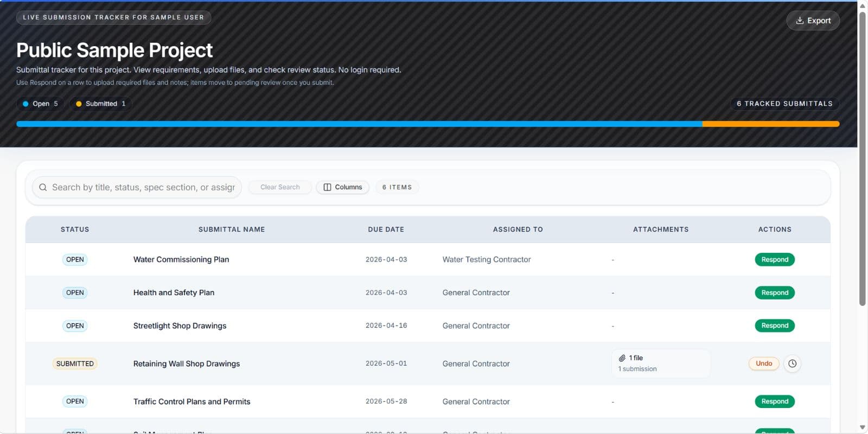Screen dimensions: 868x434
Task: Click the Actions column header
Action: tap(775, 229)
